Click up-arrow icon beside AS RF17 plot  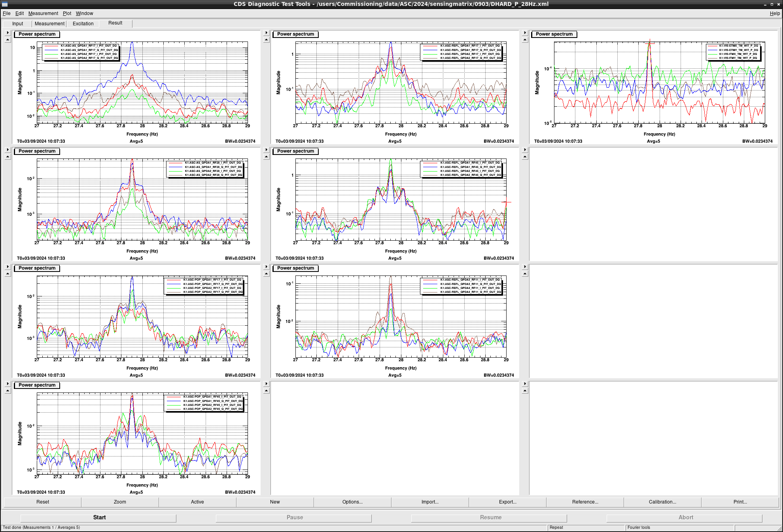tap(8, 40)
